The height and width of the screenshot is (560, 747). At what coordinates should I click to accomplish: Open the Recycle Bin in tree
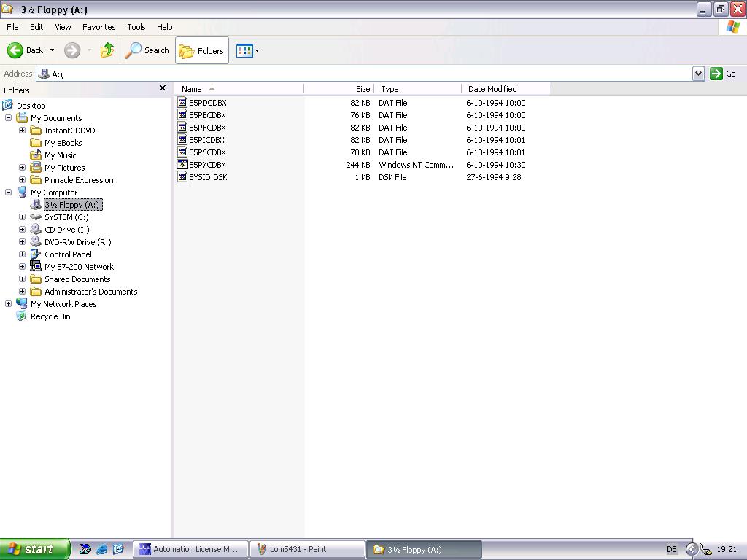(50, 316)
